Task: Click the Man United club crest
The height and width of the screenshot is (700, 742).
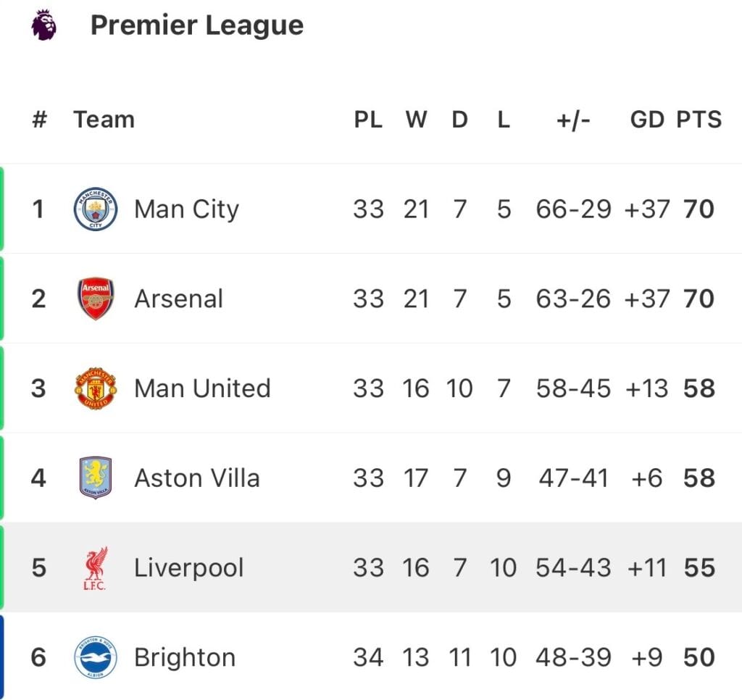Action: point(96,388)
